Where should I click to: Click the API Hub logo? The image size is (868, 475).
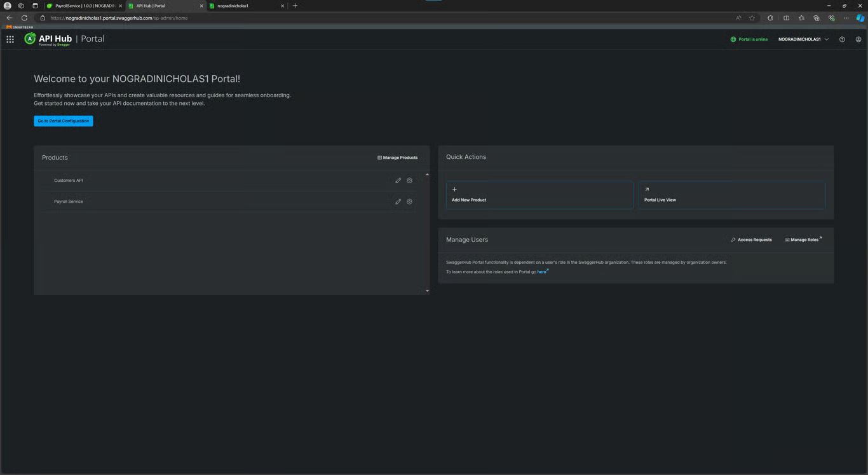48,39
